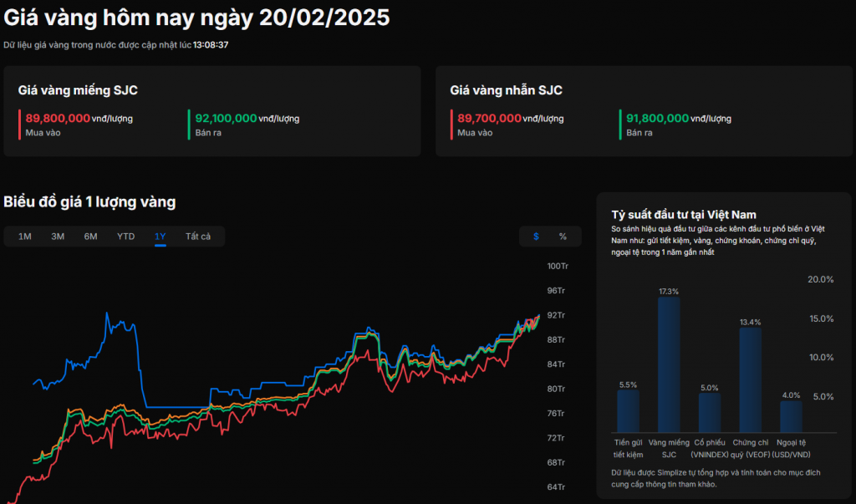Choose the 6M chart period
Viewport: 856px width, 504px height.
(x=90, y=237)
